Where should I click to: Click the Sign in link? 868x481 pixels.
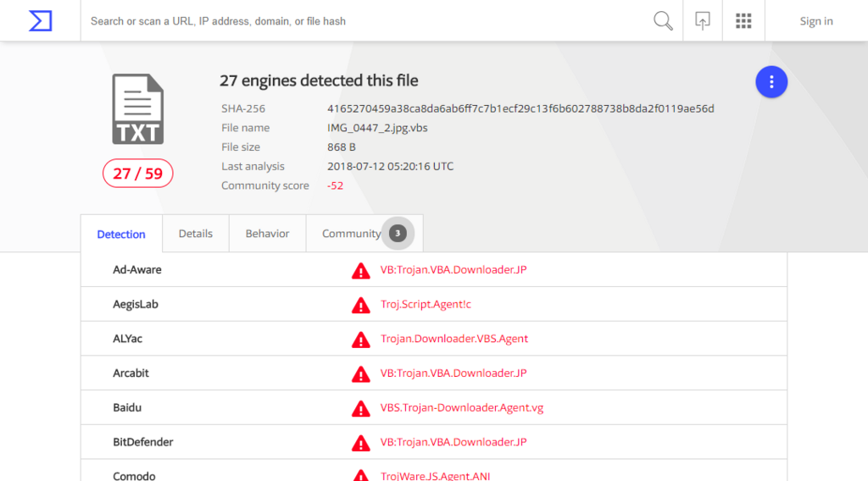(816, 21)
